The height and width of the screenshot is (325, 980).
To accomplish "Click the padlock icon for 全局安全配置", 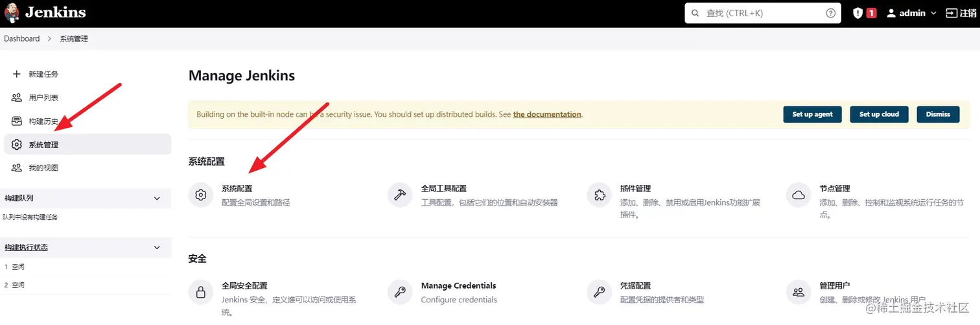I will [x=201, y=292].
